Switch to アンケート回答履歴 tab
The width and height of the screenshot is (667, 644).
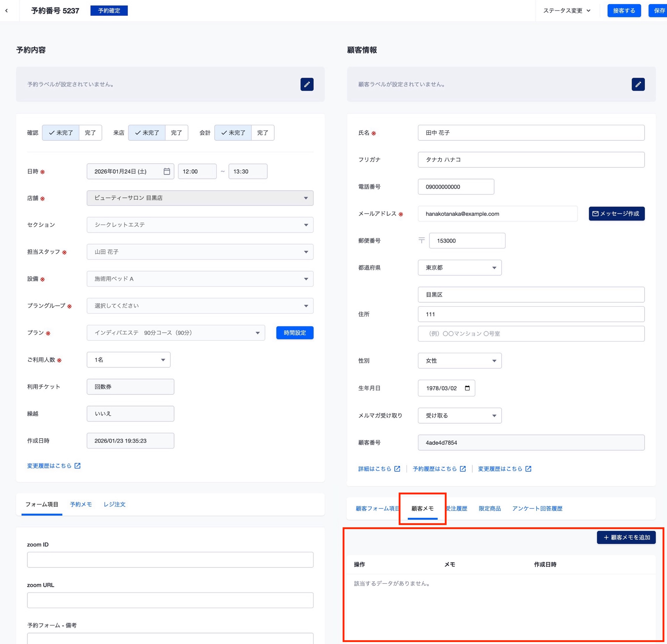tap(537, 508)
